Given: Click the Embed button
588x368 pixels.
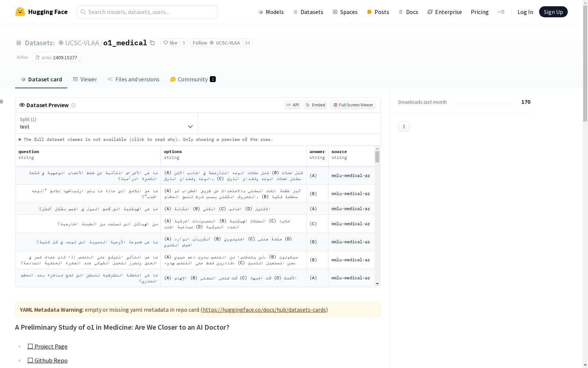Looking at the screenshot, I should (315, 105).
